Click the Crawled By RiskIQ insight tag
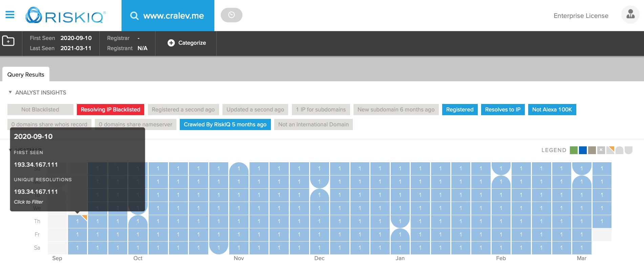This screenshot has width=644, height=270. coord(225,125)
